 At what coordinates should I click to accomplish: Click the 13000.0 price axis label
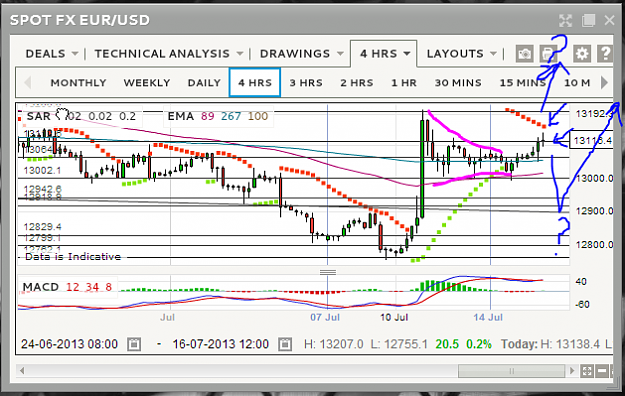tap(594, 178)
